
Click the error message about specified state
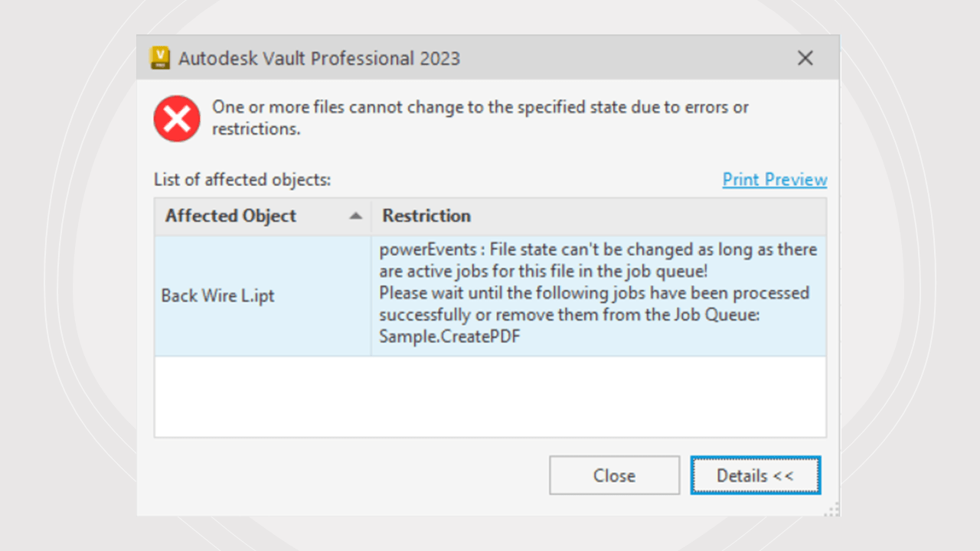point(480,118)
